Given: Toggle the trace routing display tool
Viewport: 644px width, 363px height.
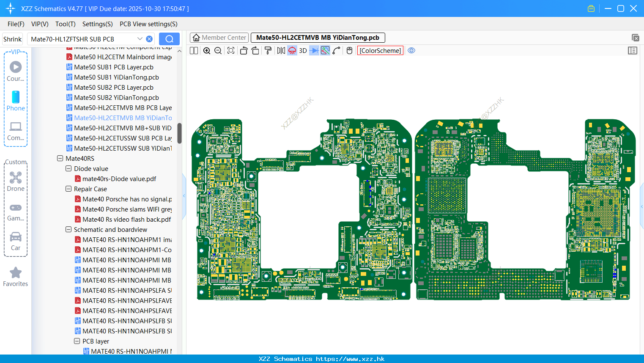Looking at the screenshot, I should pyautogui.click(x=325, y=51).
